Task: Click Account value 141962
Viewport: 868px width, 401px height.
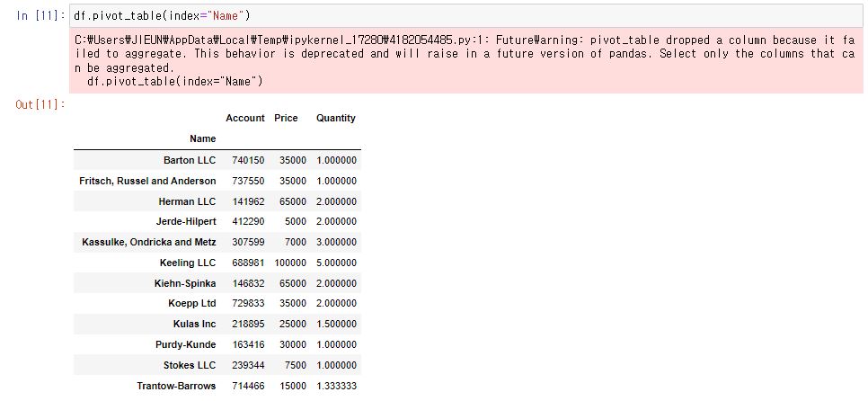Action: click(248, 201)
